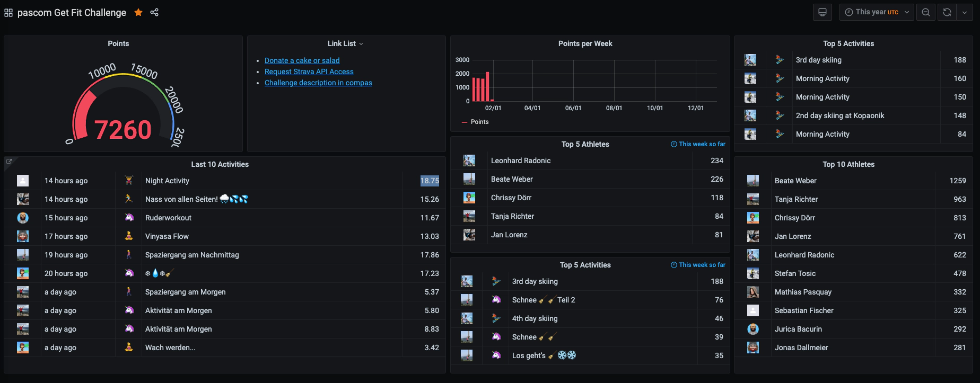Open 'Donate a cake or salad' link
This screenshot has height=383, width=980.
(302, 60)
